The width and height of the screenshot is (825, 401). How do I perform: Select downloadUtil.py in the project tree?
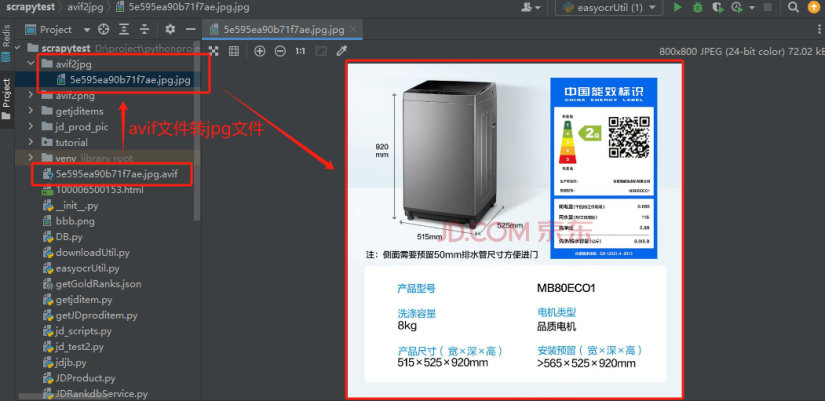point(93,253)
